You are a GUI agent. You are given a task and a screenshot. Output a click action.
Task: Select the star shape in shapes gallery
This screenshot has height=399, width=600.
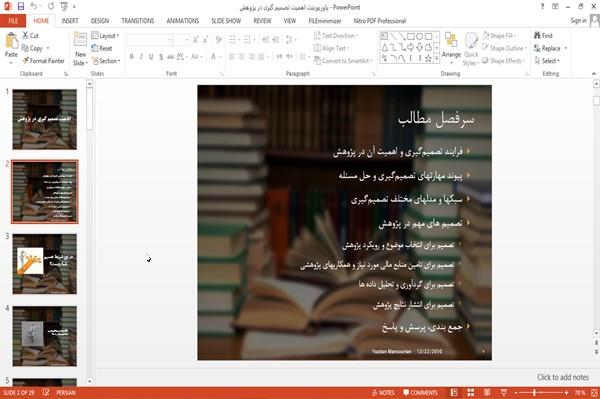tap(428, 59)
